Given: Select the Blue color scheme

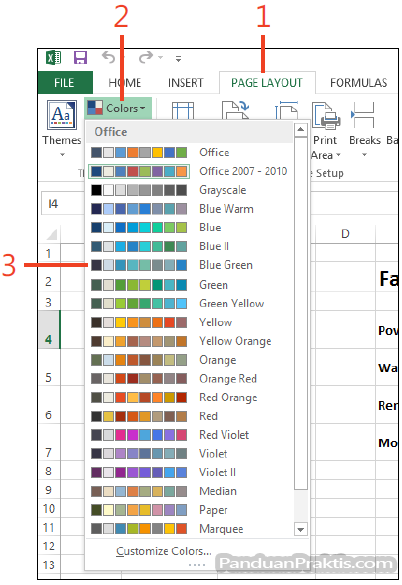Looking at the screenshot, I should pos(189,227).
